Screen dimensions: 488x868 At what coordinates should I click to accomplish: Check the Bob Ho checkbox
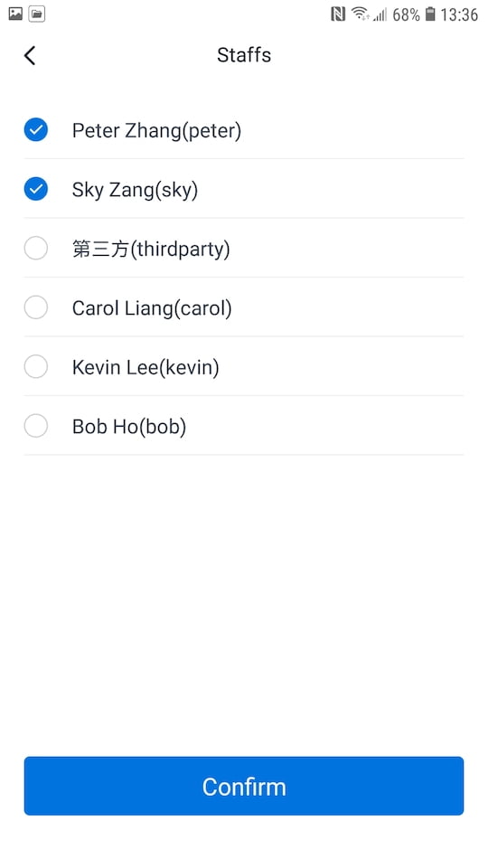(36, 426)
